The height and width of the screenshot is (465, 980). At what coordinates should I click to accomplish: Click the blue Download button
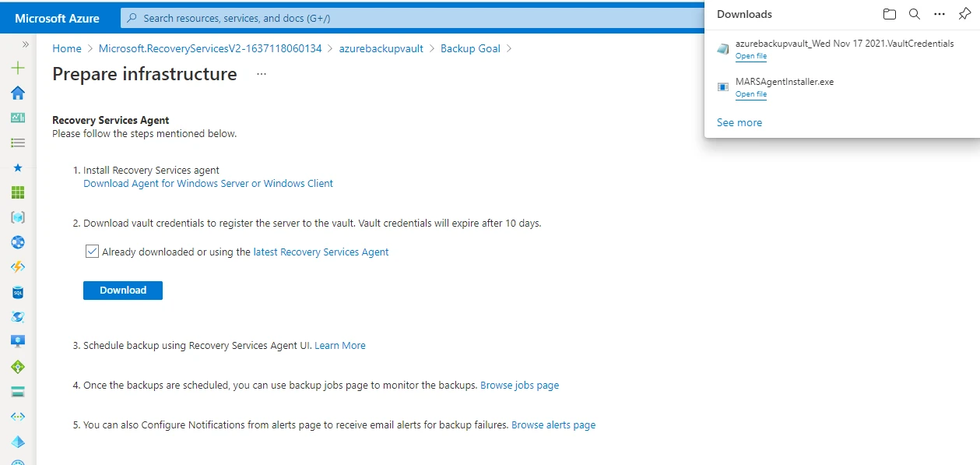(x=122, y=290)
